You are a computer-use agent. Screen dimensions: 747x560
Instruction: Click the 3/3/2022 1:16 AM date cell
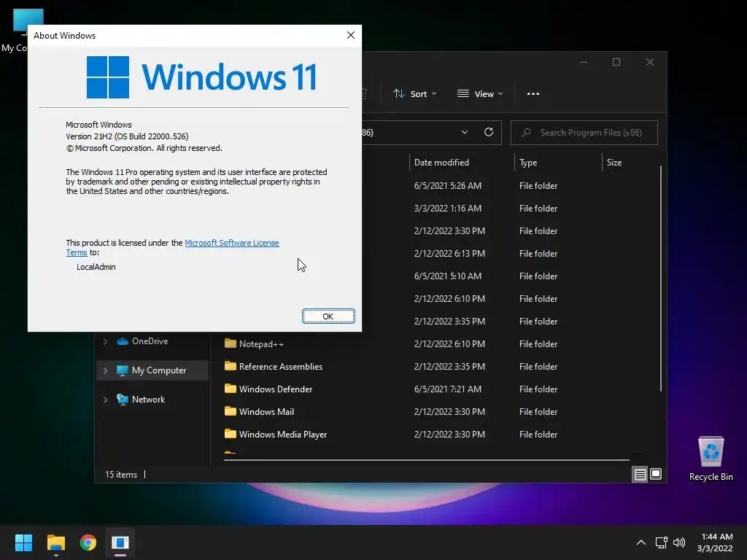pos(448,209)
